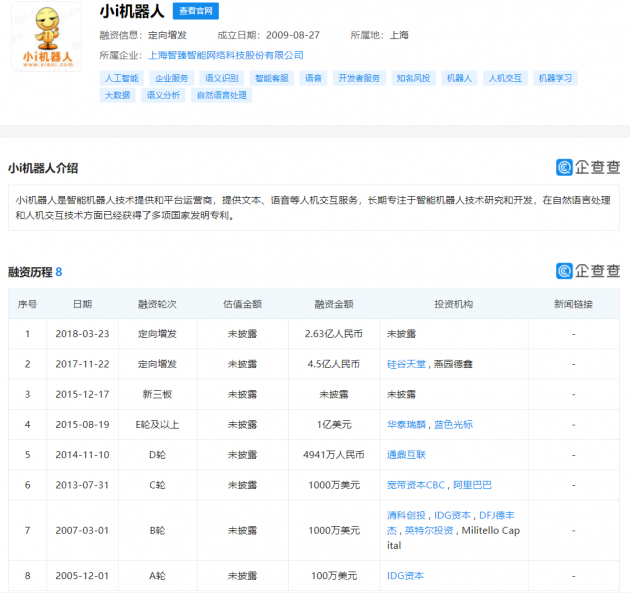The height and width of the screenshot is (593, 630).
Task: Open DFJ德丰杰 investor link
Action: coord(497,515)
